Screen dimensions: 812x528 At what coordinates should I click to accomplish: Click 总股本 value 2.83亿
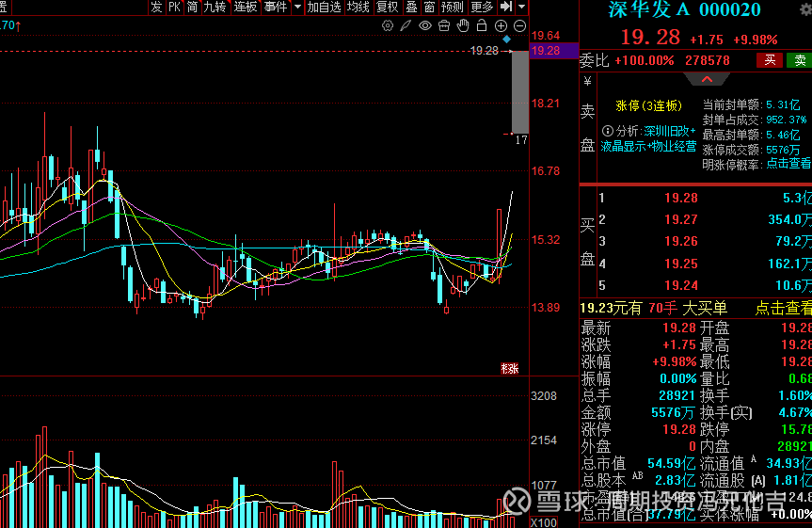675,480
